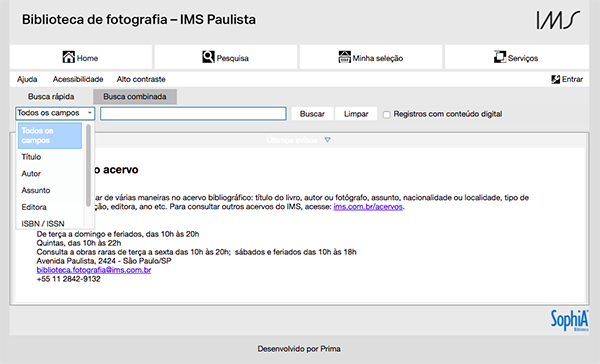Click the Limpar button
Screen dimensions: 600x364
tap(356, 114)
